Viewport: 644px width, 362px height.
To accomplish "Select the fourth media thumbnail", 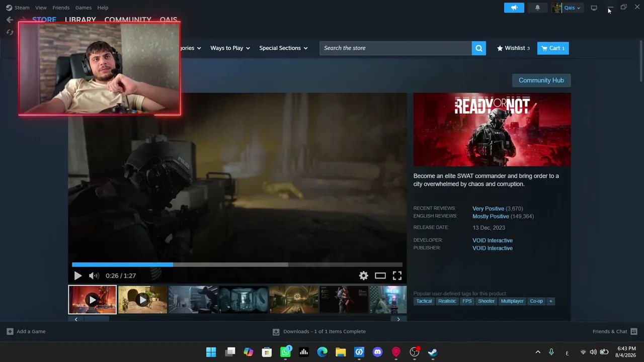I will click(x=244, y=300).
